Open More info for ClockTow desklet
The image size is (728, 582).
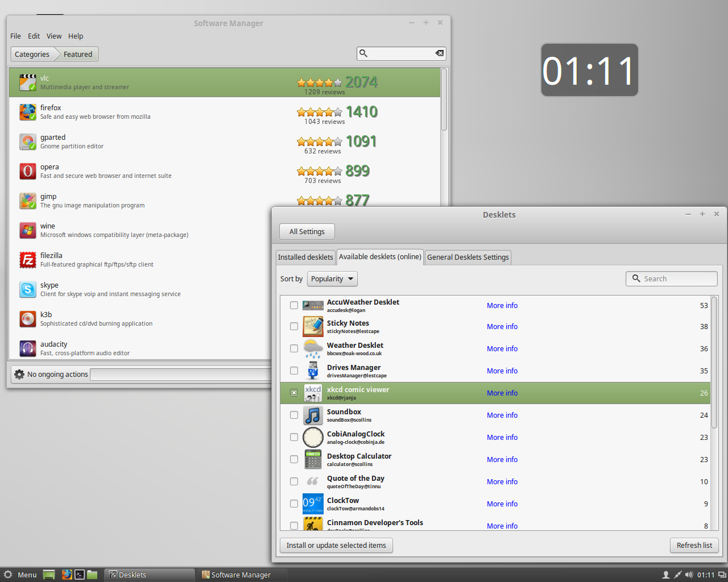pos(502,504)
